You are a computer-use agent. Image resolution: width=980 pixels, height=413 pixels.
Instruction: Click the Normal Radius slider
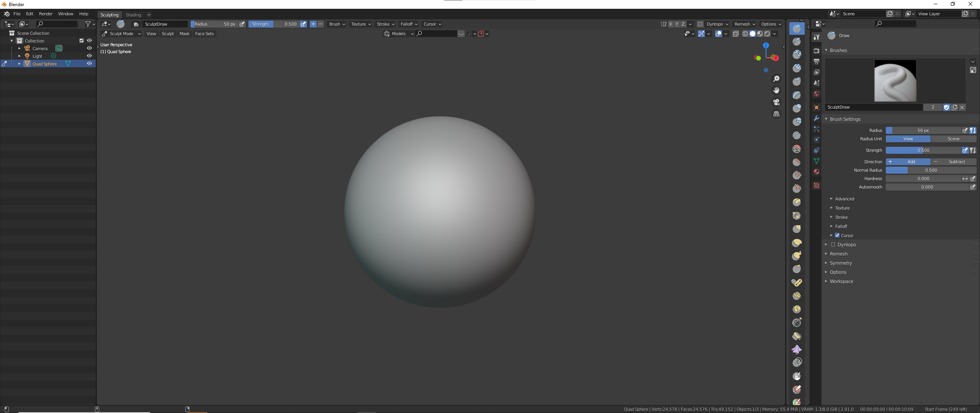click(x=931, y=170)
